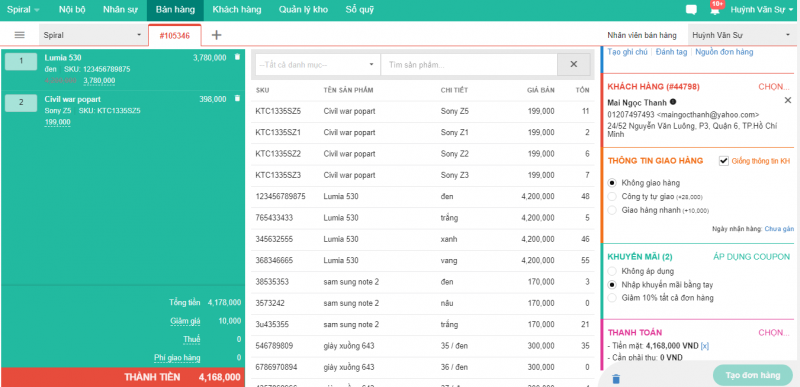Edit the Lumia 530 price 3,780,000

tap(99, 81)
